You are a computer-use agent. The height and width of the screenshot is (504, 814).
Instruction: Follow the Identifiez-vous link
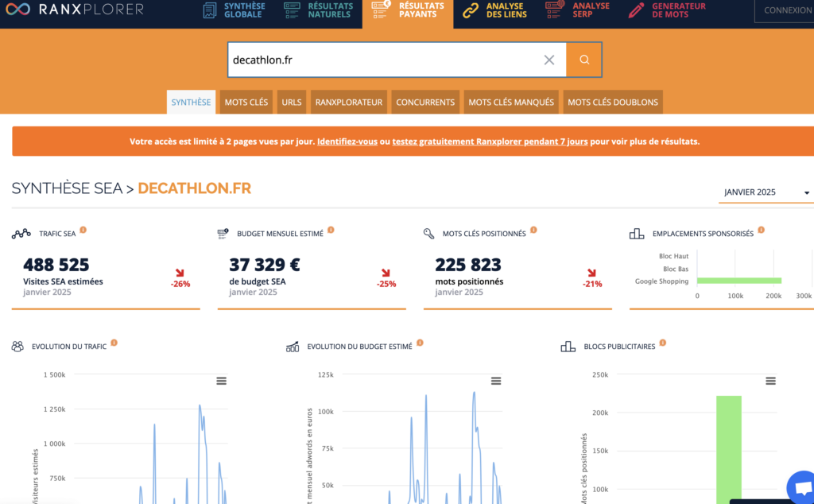(x=347, y=142)
